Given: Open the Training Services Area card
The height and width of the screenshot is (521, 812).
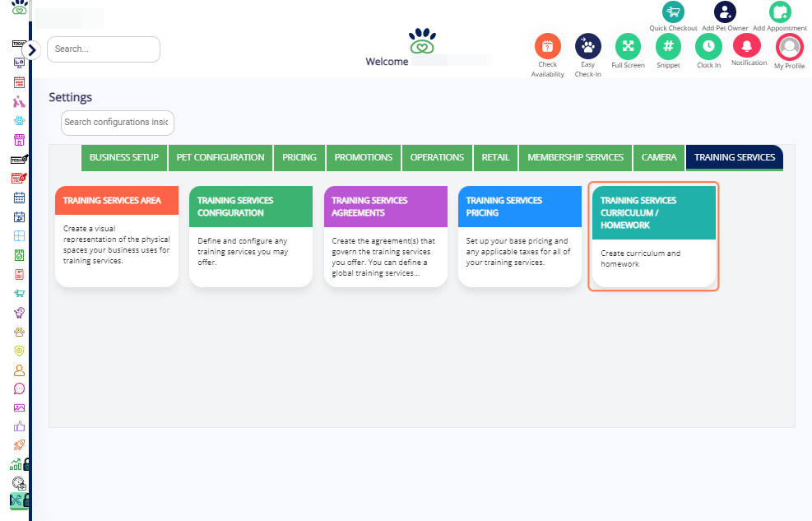Looking at the screenshot, I should (x=117, y=236).
